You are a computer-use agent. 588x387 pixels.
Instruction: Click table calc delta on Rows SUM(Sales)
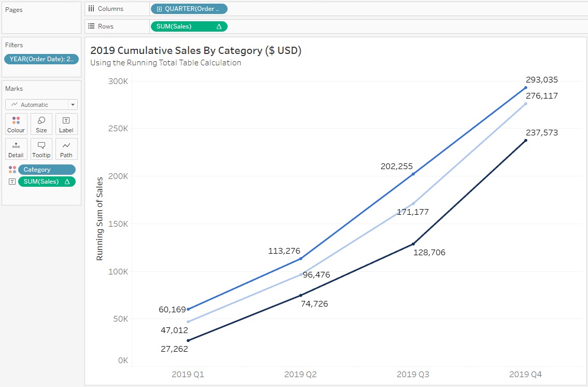click(x=218, y=26)
